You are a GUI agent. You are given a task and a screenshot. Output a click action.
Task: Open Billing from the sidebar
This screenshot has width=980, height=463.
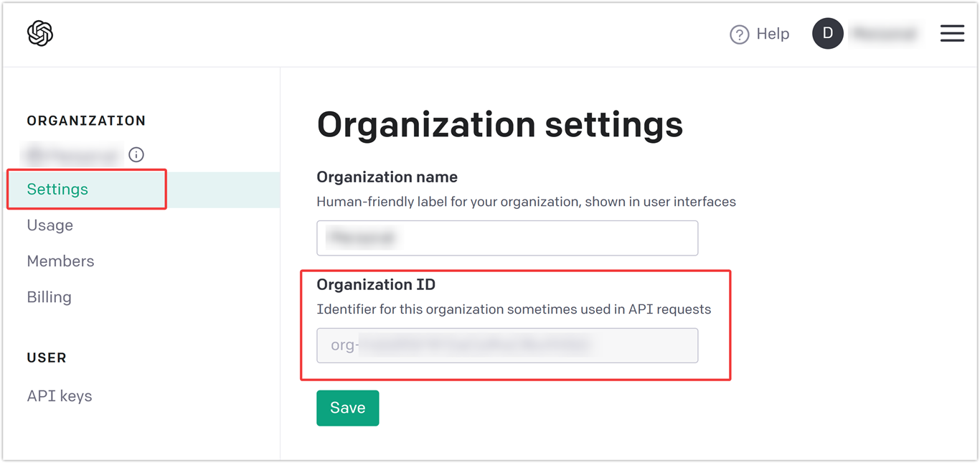coord(49,296)
